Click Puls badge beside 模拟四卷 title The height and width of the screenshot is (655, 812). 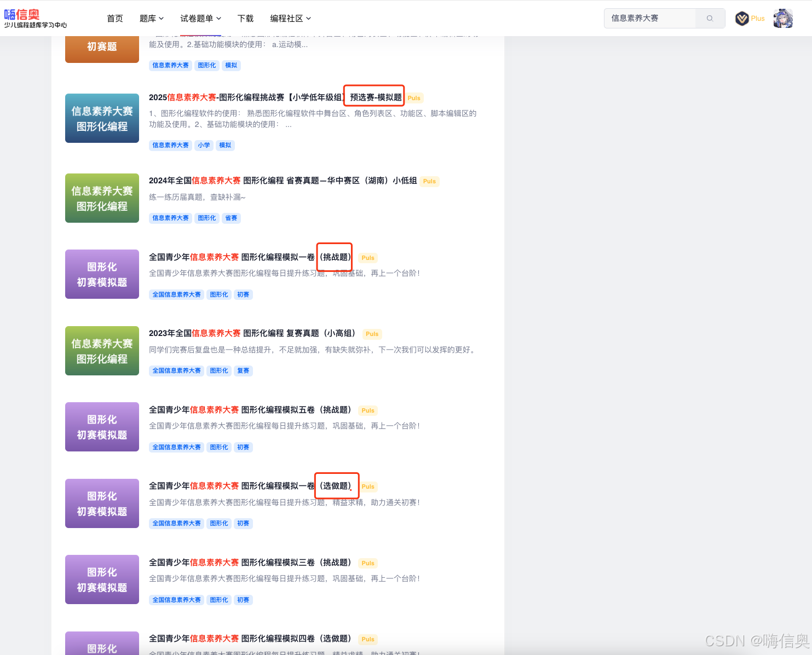click(368, 639)
